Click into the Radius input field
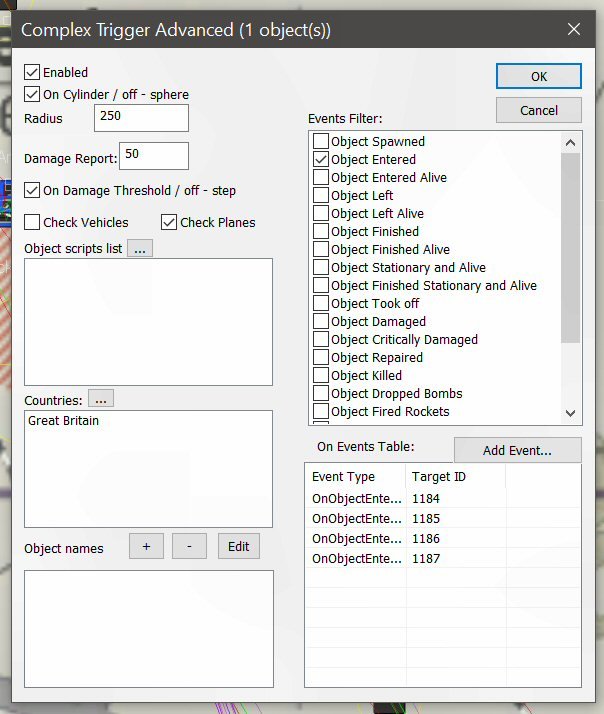The width and height of the screenshot is (604, 714). (x=141, y=118)
